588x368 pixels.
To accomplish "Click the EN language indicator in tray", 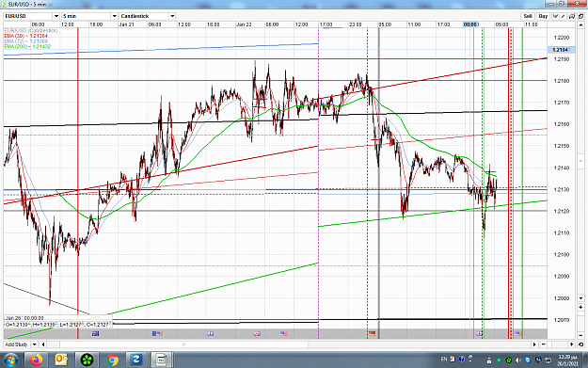I will pos(444,359).
